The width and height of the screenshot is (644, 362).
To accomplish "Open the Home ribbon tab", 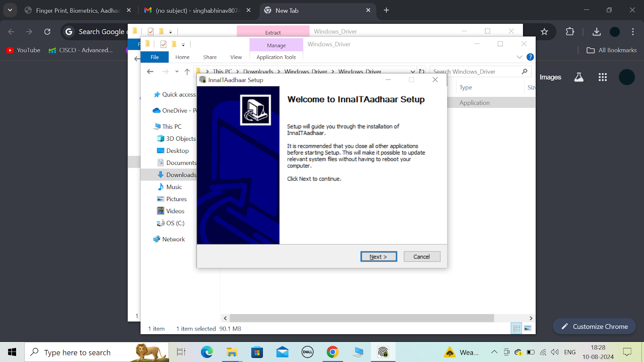I will pos(182,57).
